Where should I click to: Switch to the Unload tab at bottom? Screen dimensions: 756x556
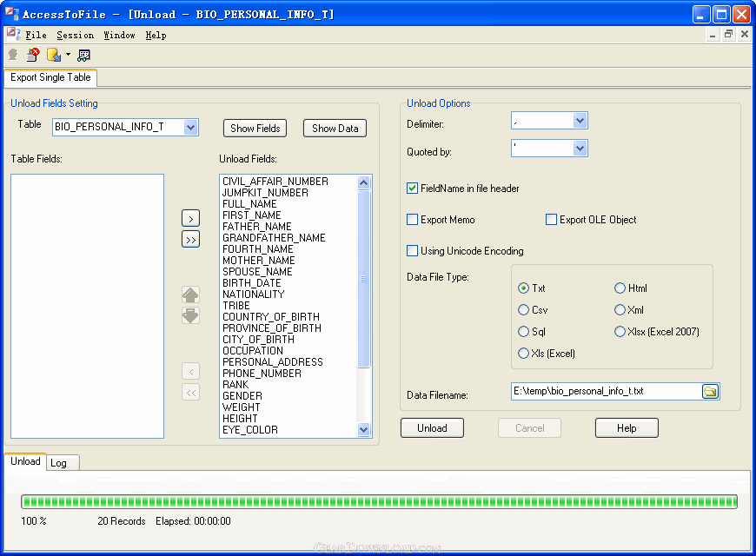25,461
